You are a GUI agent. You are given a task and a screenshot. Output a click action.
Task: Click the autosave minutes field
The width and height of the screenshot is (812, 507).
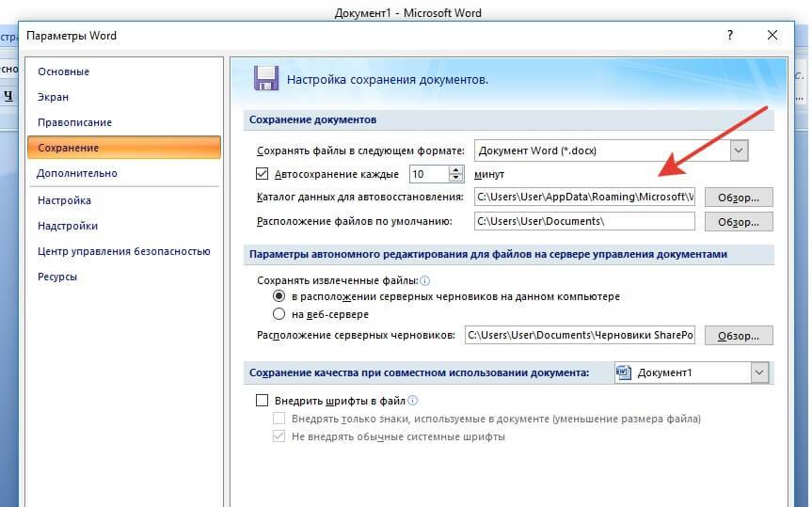pos(429,174)
